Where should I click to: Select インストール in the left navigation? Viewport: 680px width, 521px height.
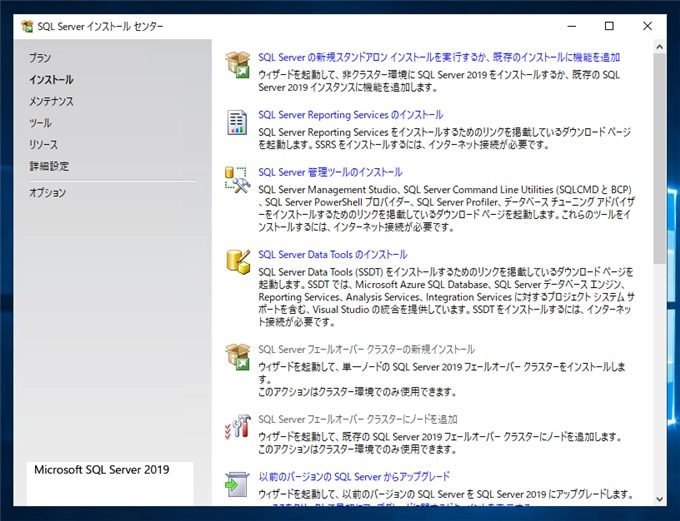click(51, 79)
